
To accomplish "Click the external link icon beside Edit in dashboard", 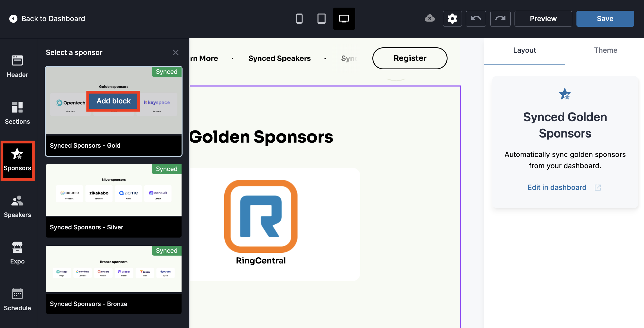I will click(x=598, y=187).
